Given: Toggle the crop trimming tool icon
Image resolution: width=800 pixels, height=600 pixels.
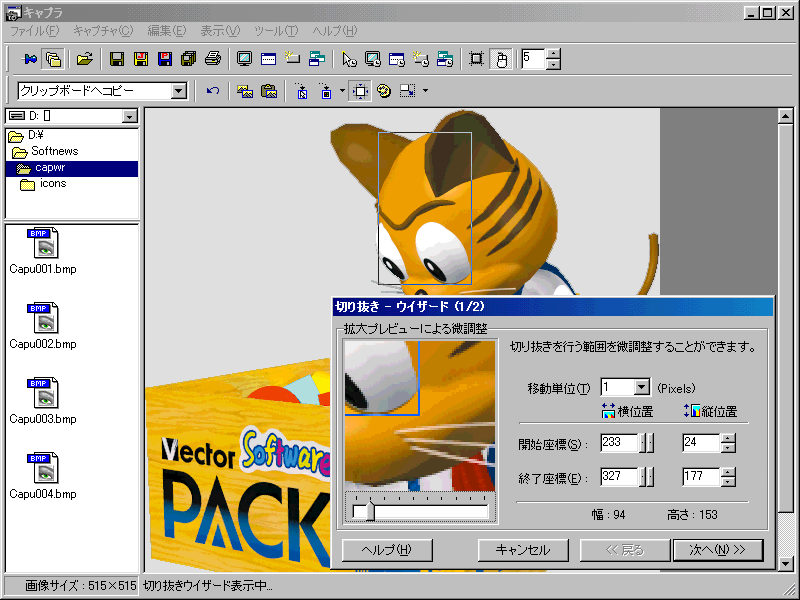Looking at the screenshot, I should click(x=360, y=91).
